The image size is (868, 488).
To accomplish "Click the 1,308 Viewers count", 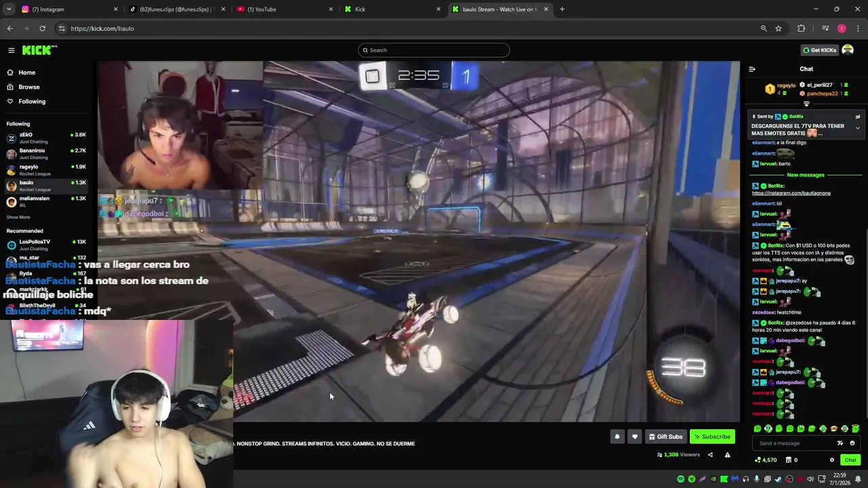I will tap(679, 455).
